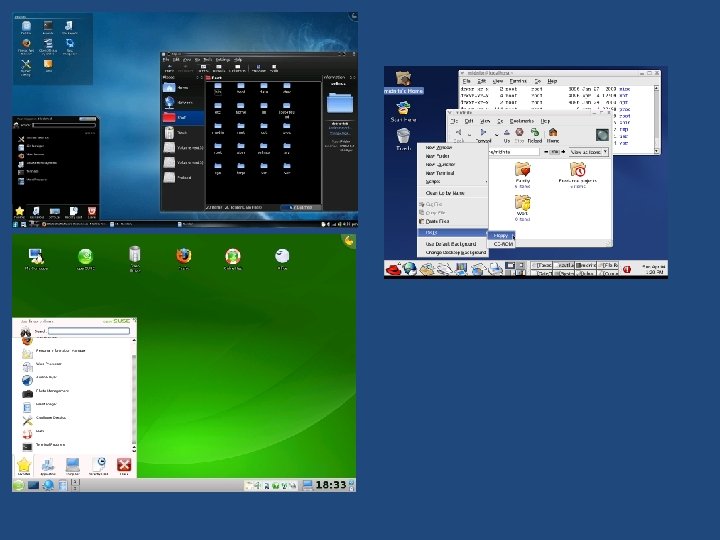Image resolution: width=720 pixels, height=540 pixels.
Task: Click the red X Leave tab in SUSE menu
Action: [x=124, y=466]
